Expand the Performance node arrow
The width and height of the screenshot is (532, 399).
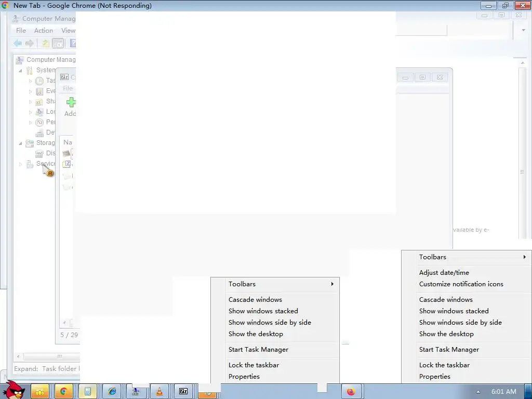[30, 123]
